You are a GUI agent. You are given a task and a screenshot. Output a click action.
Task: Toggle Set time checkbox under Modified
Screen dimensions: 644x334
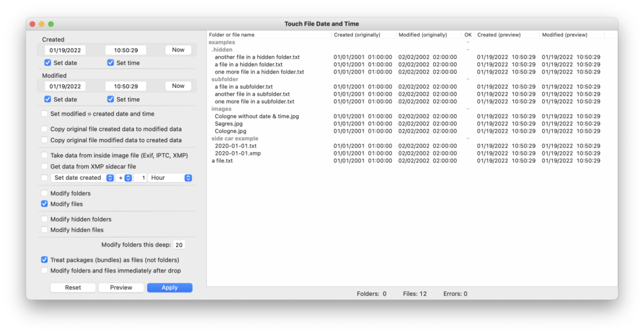pyautogui.click(x=111, y=99)
